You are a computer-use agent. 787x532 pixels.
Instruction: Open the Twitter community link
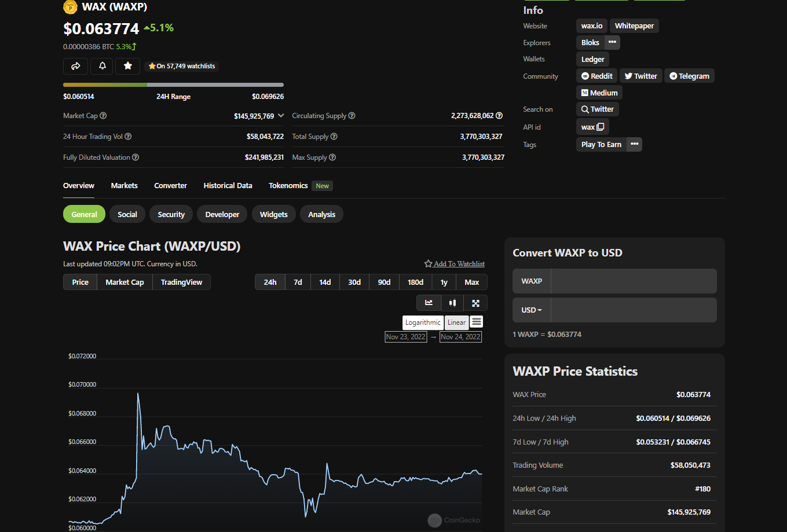tap(640, 76)
